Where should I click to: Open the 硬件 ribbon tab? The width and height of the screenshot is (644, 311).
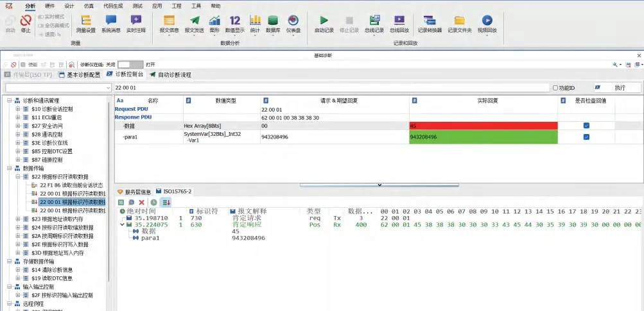pyautogui.click(x=49, y=6)
